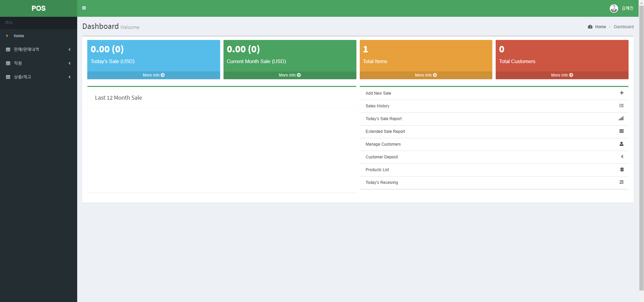Image resolution: width=644 pixels, height=302 pixels.
Task: Click the sliders icon next to Today's Receiving
Action: 622,182
